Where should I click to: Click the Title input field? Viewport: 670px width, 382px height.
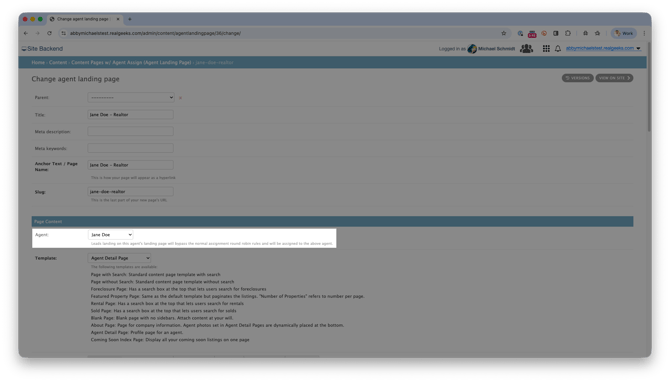130,115
